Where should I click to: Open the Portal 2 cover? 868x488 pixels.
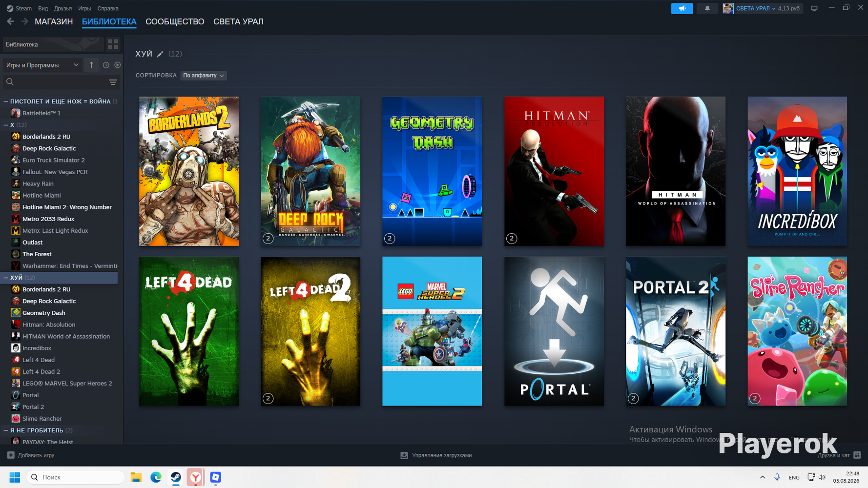point(676,331)
